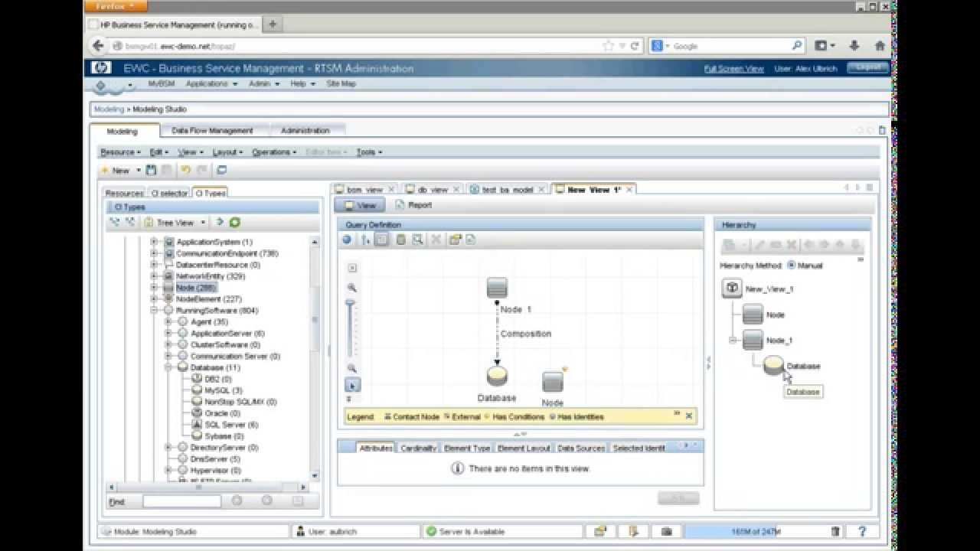
Task: Close the Legend bar
Action: 689,416
